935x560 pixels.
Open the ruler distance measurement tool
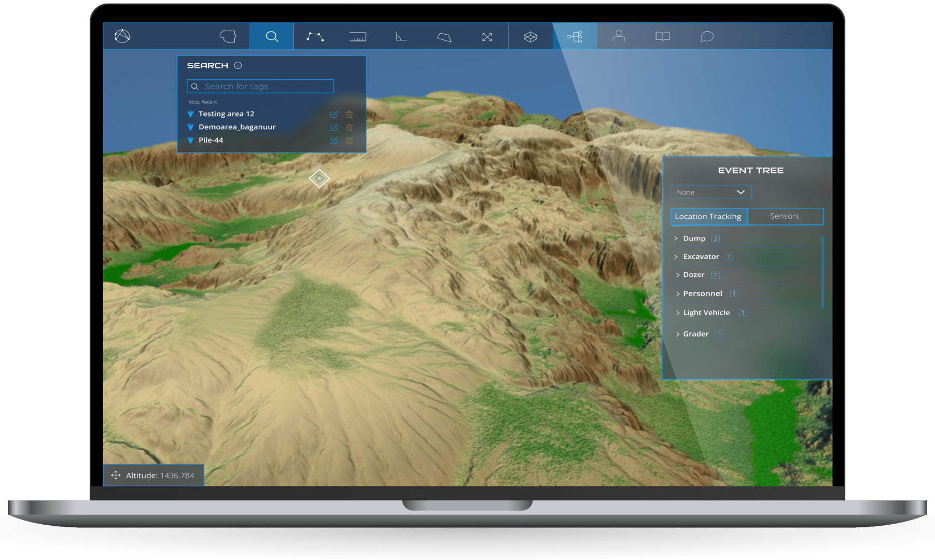[x=358, y=36]
